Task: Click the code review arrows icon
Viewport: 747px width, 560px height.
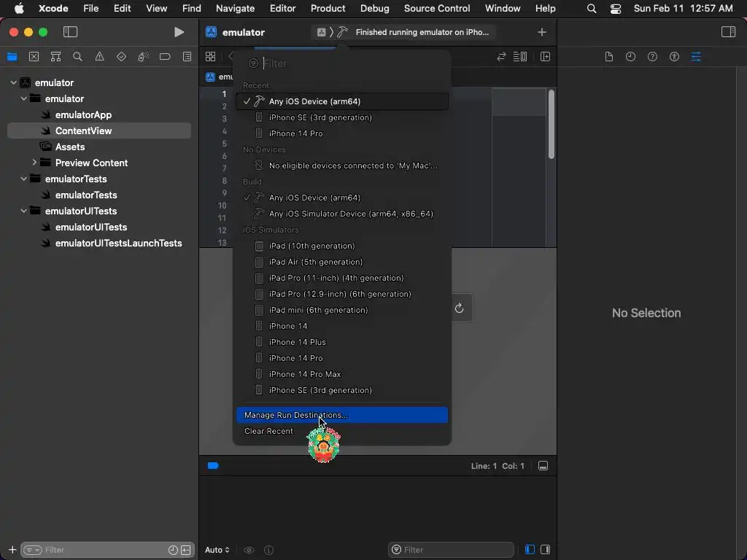Action: click(x=501, y=57)
